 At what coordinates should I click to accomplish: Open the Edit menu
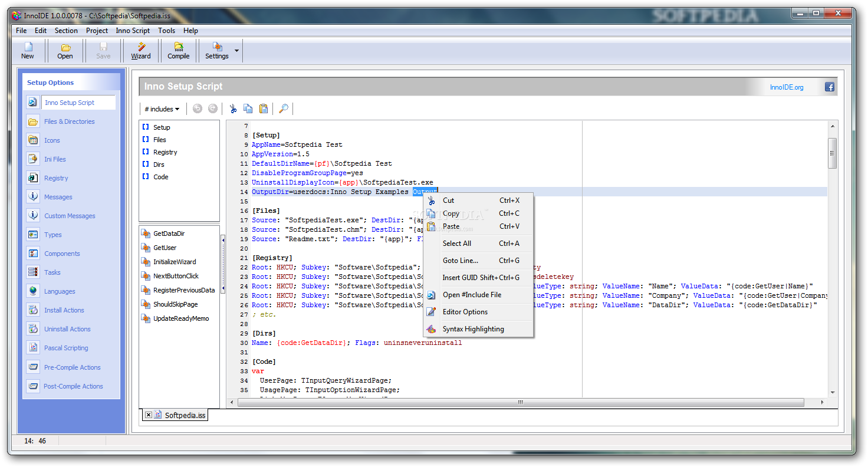point(41,31)
